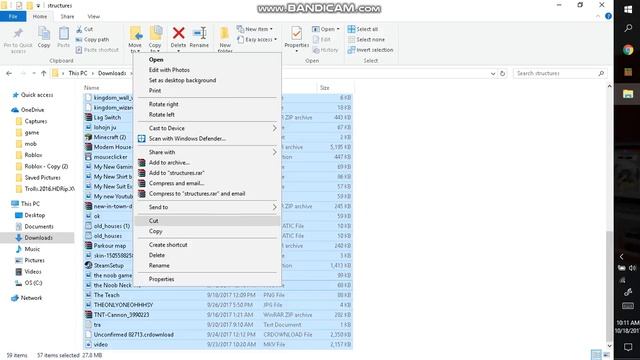640x360 pixels.
Task: Click the help question mark icon
Action: click(x=608, y=16)
